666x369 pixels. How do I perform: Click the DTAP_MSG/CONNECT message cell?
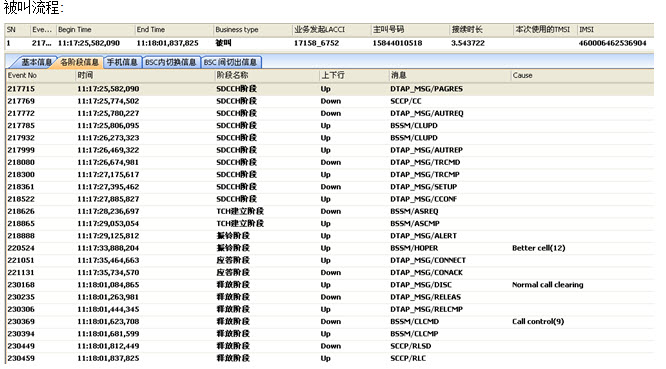coord(428,260)
